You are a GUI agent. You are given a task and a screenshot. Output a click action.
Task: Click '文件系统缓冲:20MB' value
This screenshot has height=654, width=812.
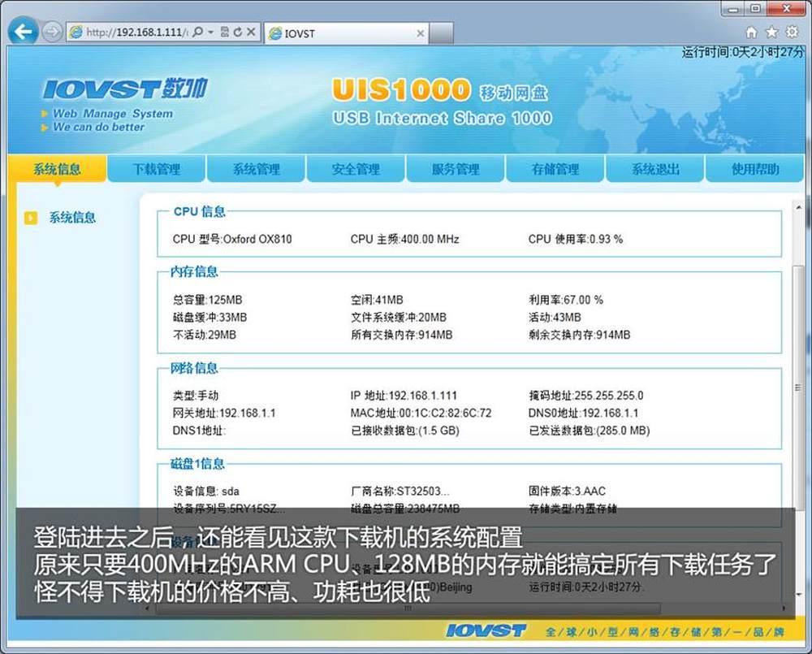pos(398,317)
